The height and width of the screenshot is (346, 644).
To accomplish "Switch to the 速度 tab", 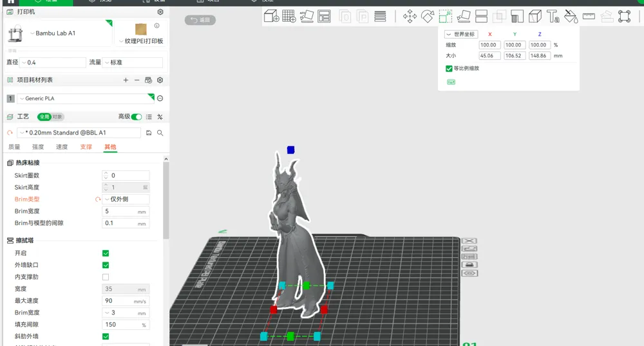I will click(62, 147).
